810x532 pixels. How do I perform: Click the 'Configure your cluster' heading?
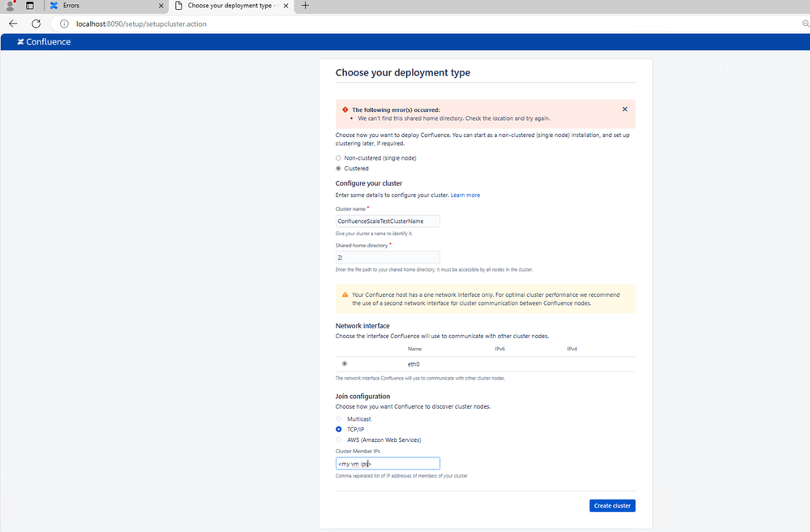click(x=369, y=183)
